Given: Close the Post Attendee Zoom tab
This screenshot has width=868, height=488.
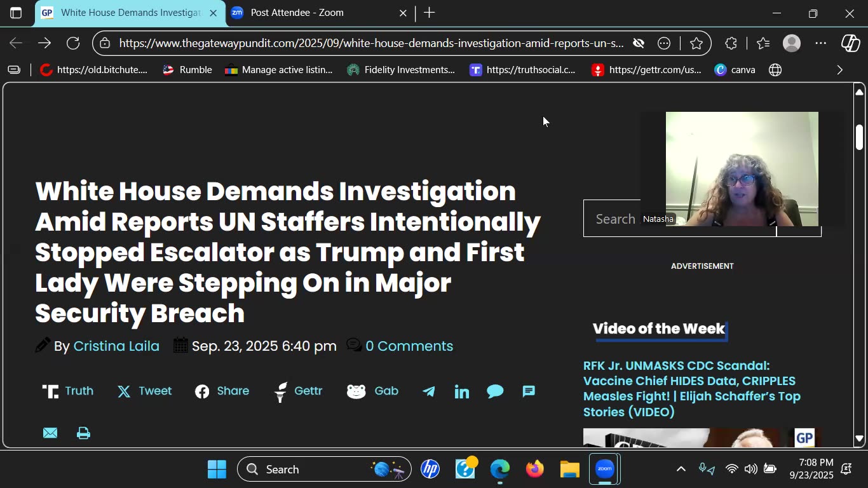Looking at the screenshot, I should pyautogui.click(x=403, y=13).
